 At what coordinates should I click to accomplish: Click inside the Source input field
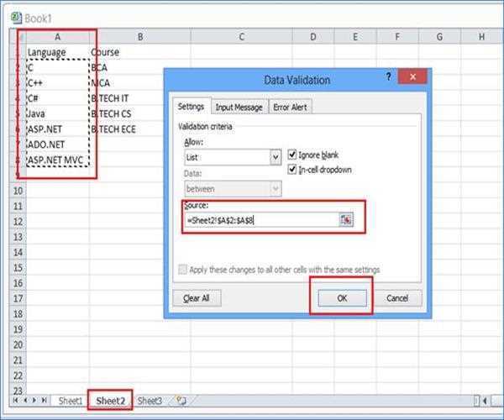coord(260,220)
